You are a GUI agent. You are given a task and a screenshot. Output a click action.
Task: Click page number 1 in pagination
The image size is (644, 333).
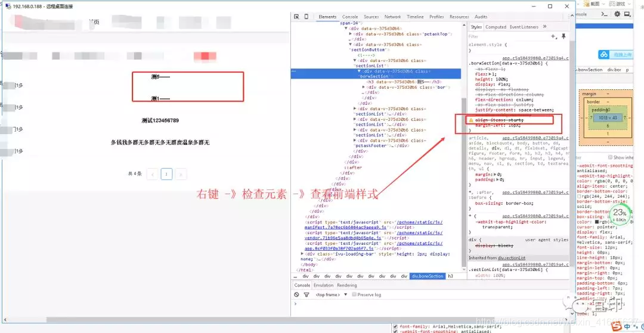point(166,174)
